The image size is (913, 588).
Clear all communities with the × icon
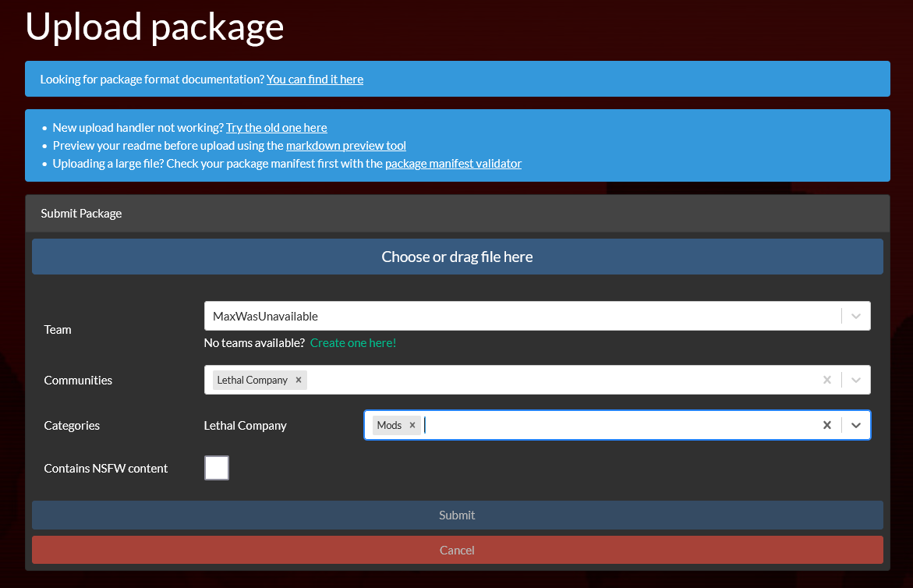click(826, 380)
